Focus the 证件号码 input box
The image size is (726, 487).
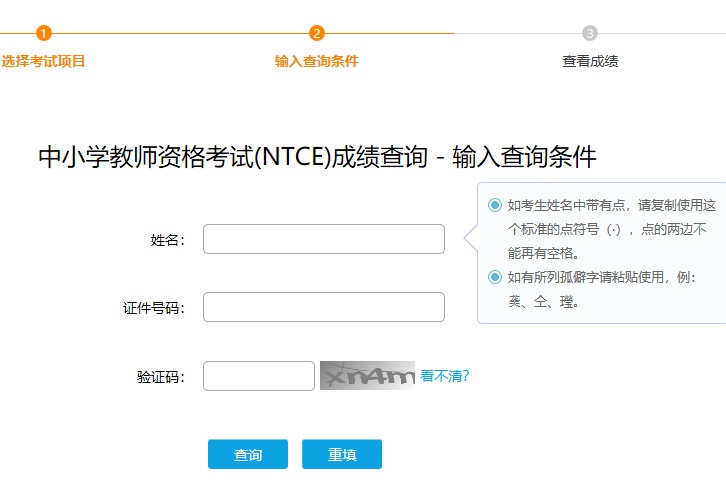click(x=323, y=307)
